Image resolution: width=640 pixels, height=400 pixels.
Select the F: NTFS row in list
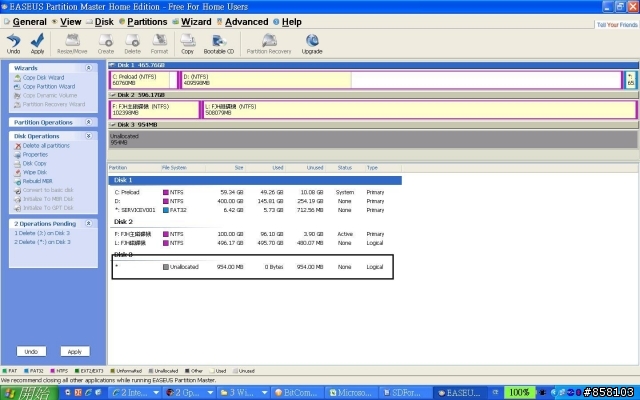[255, 234]
